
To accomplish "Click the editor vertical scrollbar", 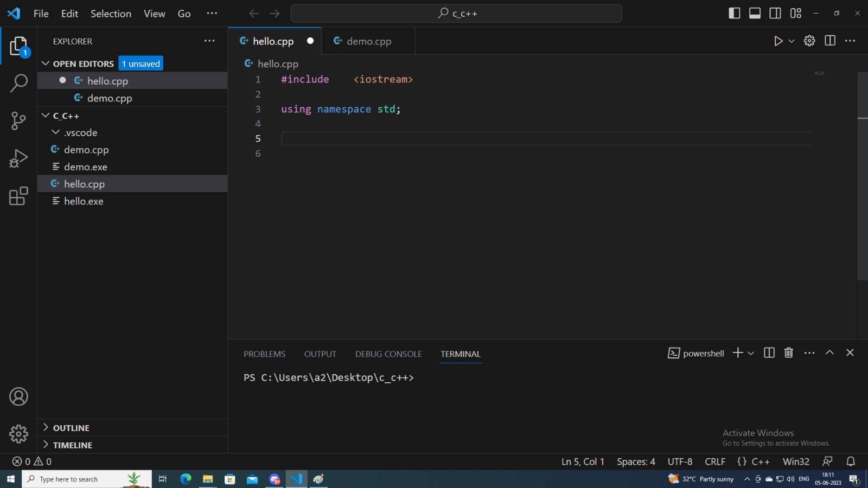I will point(863,176).
